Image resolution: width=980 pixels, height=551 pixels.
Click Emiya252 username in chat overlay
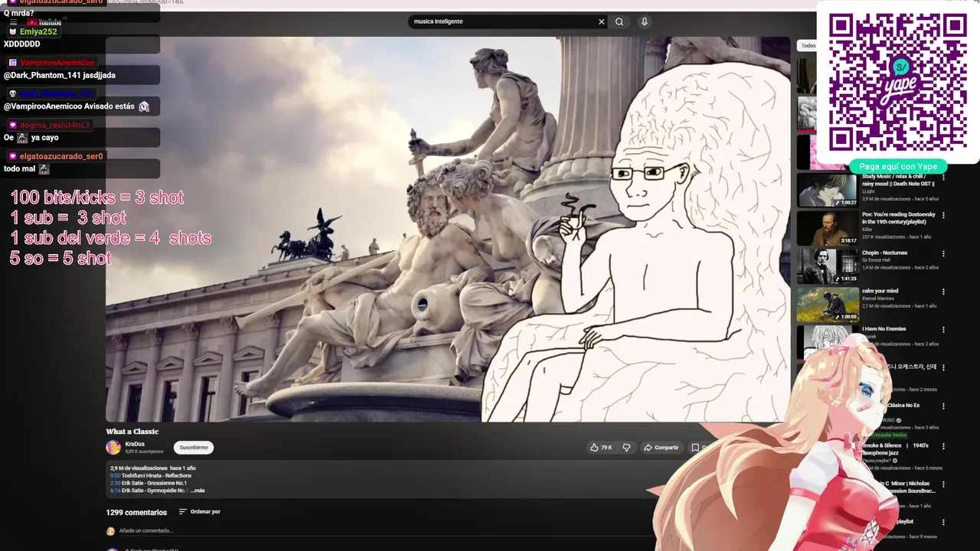click(38, 32)
